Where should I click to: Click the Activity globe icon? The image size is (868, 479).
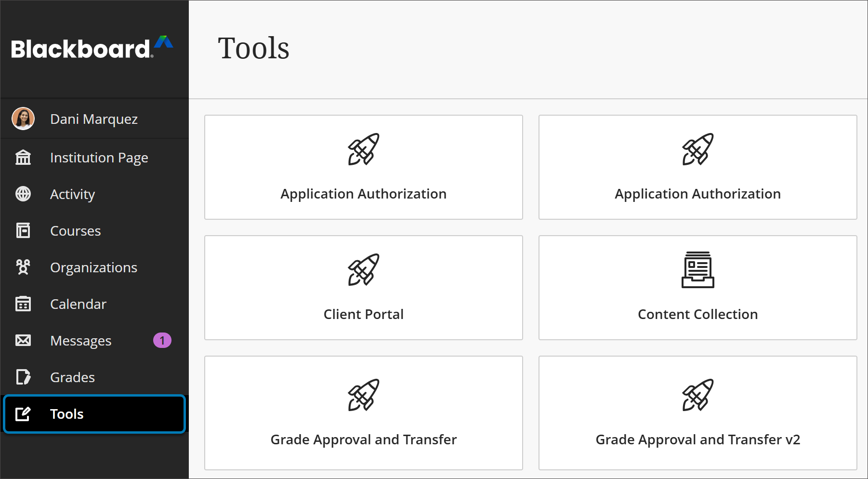(23, 194)
